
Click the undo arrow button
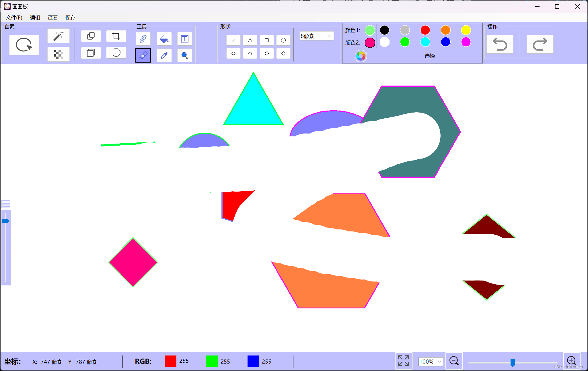(x=500, y=45)
